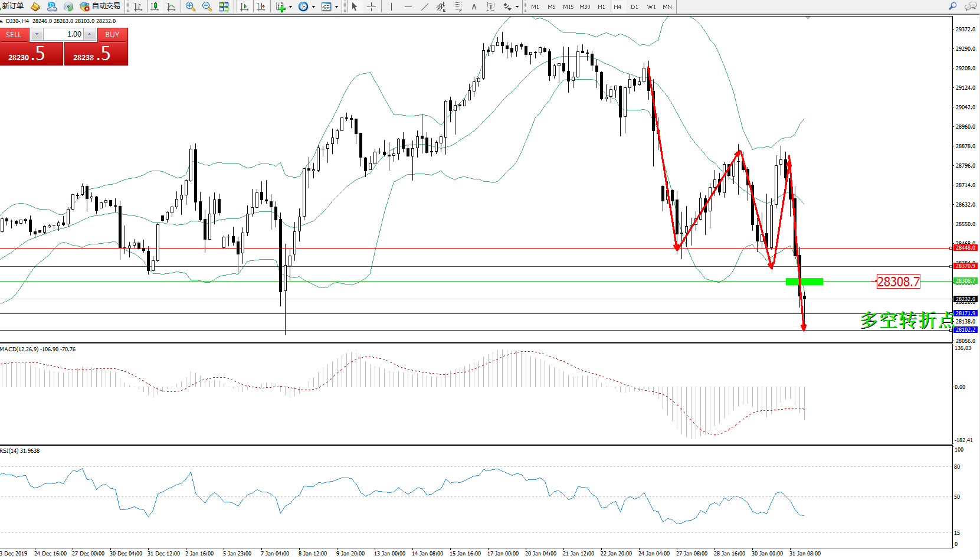Viewport: 980px width, 559px height.
Task: Toggle 自动交易 auto trading button
Action: pyautogui.click(x=100, y=6)
